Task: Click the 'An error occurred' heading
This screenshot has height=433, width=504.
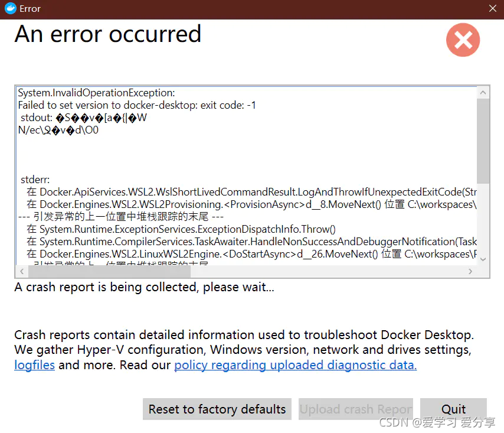Action: point(108,34)
